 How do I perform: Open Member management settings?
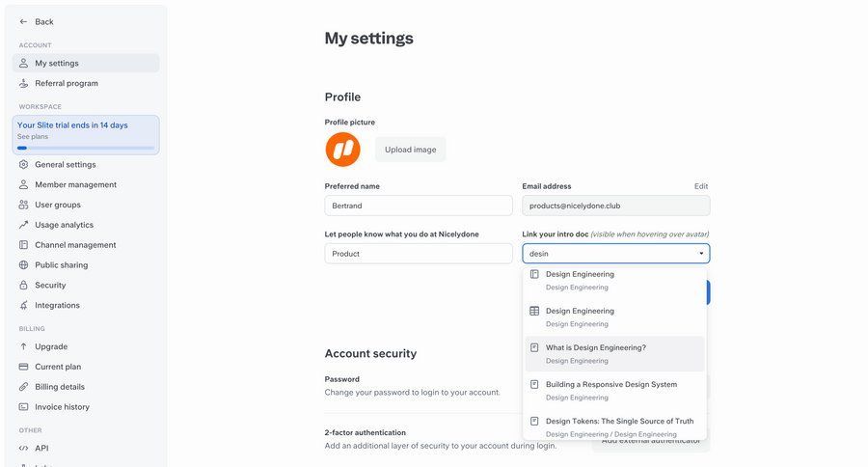[75, 184]
